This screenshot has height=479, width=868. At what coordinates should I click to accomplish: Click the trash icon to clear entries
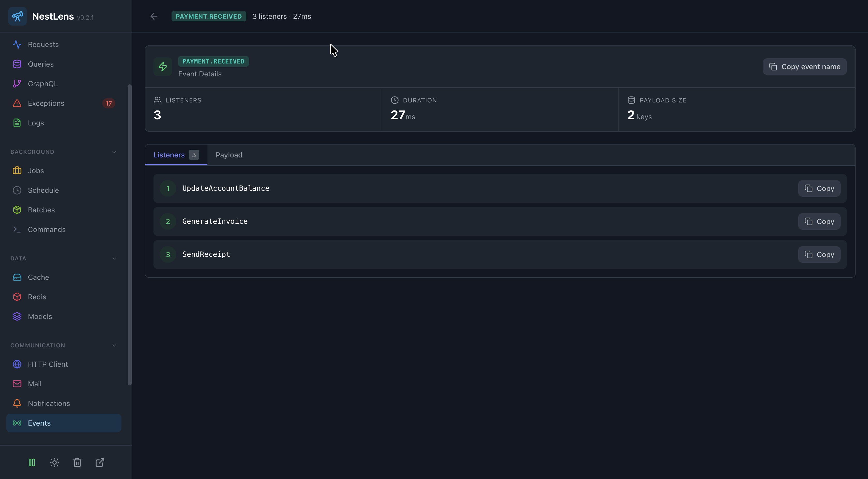click(77, 462)
